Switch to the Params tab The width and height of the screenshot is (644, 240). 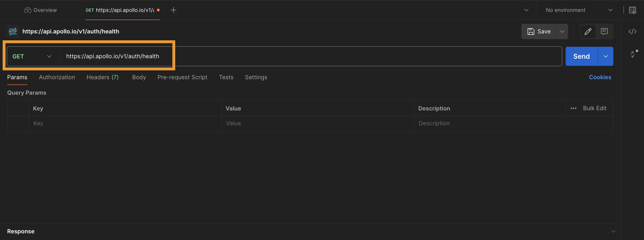click(17, 77)
